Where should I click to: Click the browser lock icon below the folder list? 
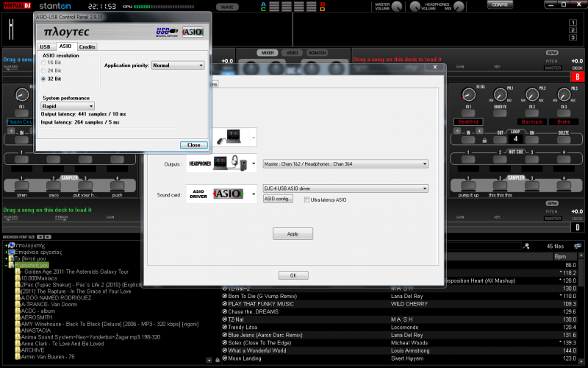[x=218, y=360]
